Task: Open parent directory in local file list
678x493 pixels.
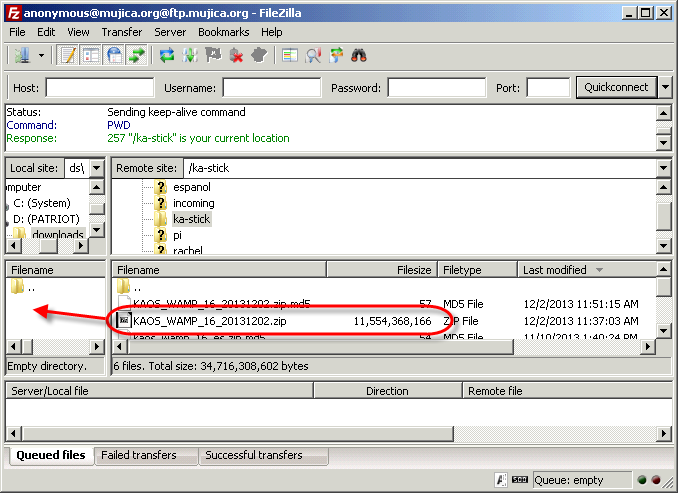Action: [x=23, y=287]
